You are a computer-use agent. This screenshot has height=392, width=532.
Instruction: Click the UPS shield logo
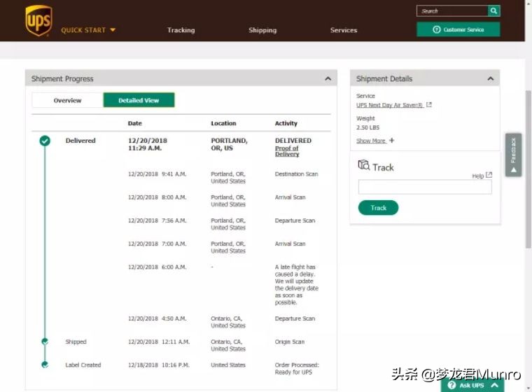click(38, 20)
